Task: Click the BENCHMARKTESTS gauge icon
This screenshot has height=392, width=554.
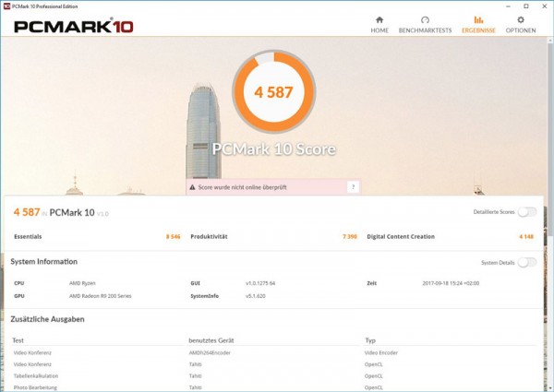Action: pos(425,19)
